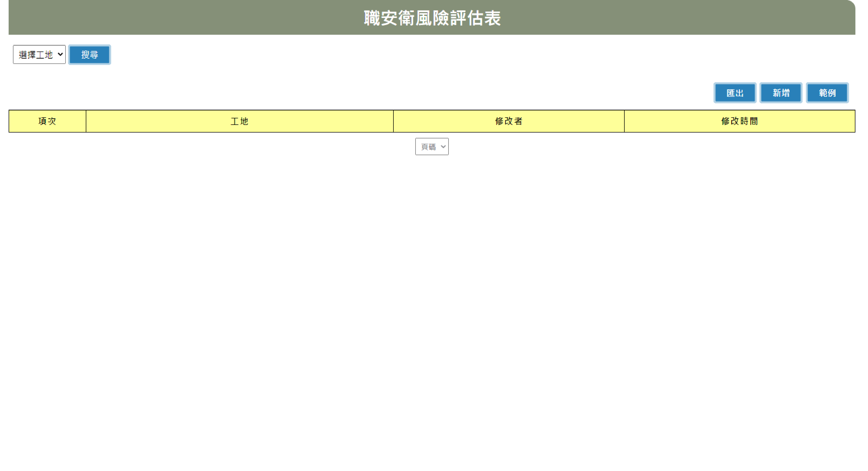868x471 pixels.
Task: Click the 匯出 export button
Action: (x=735, y=93)
